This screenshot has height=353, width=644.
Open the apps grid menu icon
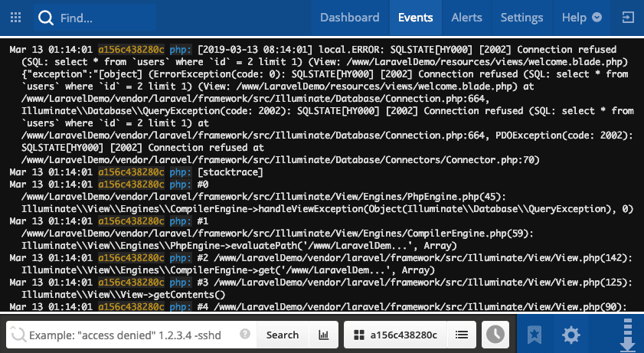pos(15,18)
